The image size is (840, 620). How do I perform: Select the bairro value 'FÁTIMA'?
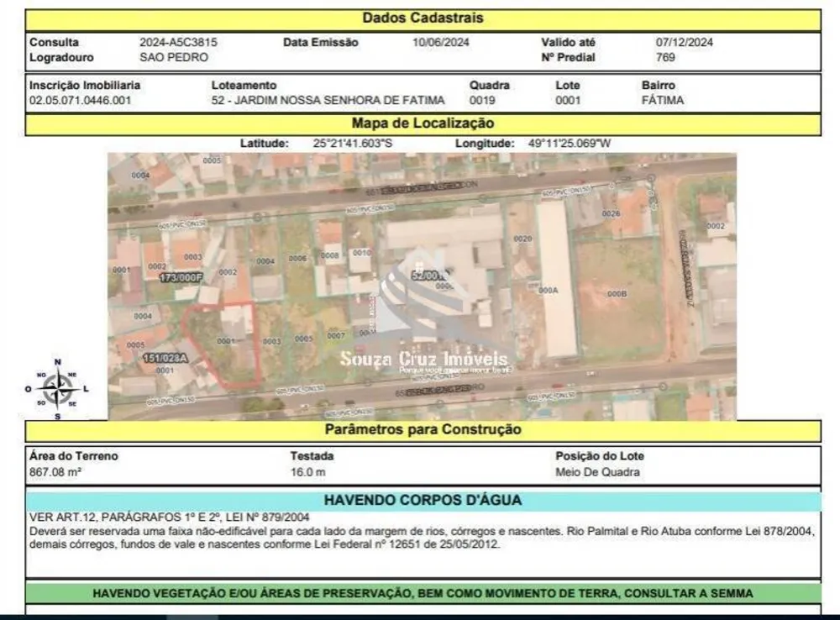coord(663,100)
